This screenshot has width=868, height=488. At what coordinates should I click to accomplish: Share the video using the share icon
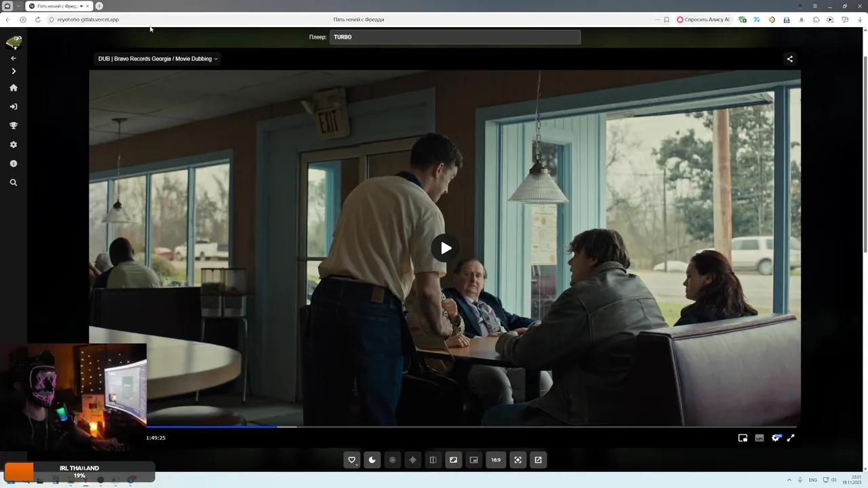click(789, 59)
